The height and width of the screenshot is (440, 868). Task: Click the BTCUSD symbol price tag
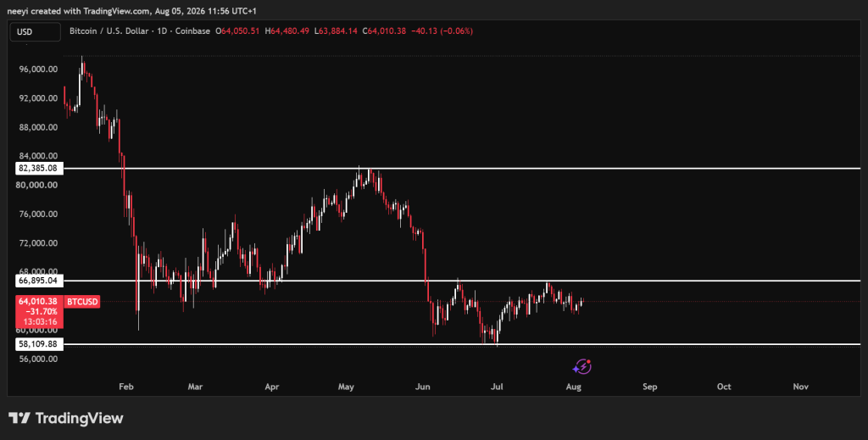82,302
